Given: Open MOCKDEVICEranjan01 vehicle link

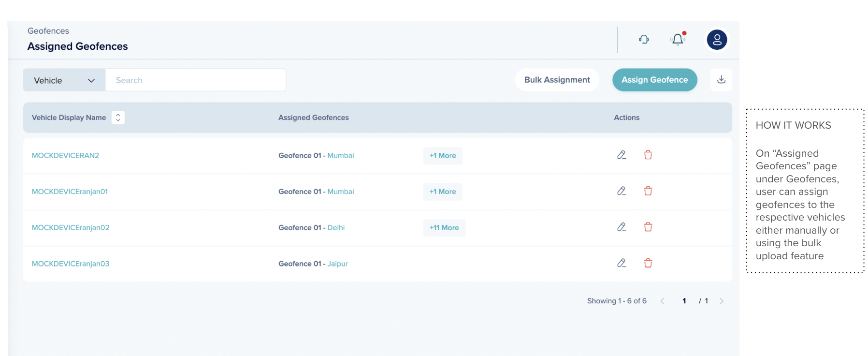Looking at the screenshot, I should tap(70, 192).
